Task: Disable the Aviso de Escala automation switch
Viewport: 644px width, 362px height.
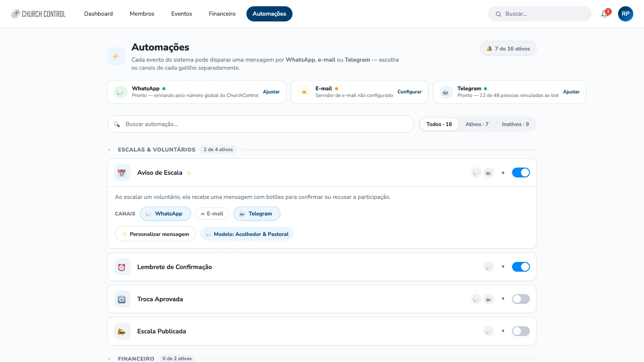Action: 521,173
